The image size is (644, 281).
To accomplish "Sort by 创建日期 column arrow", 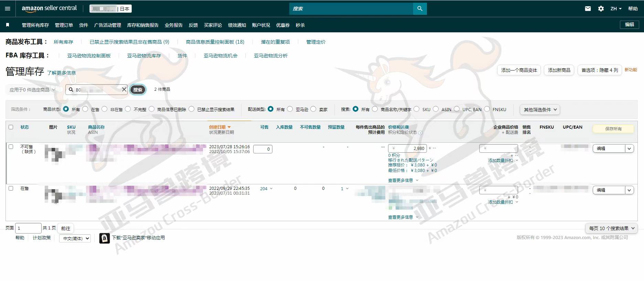I will point(229,127).
